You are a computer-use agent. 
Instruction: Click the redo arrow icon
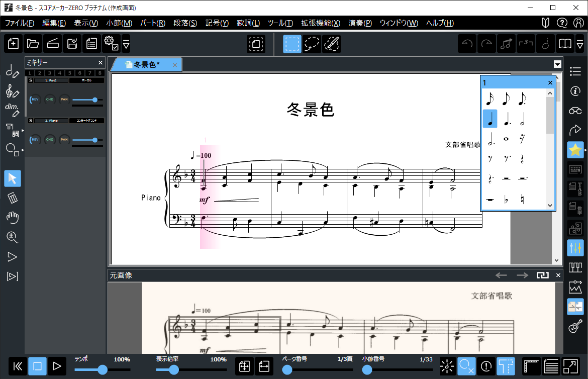[x=487, y=44]
